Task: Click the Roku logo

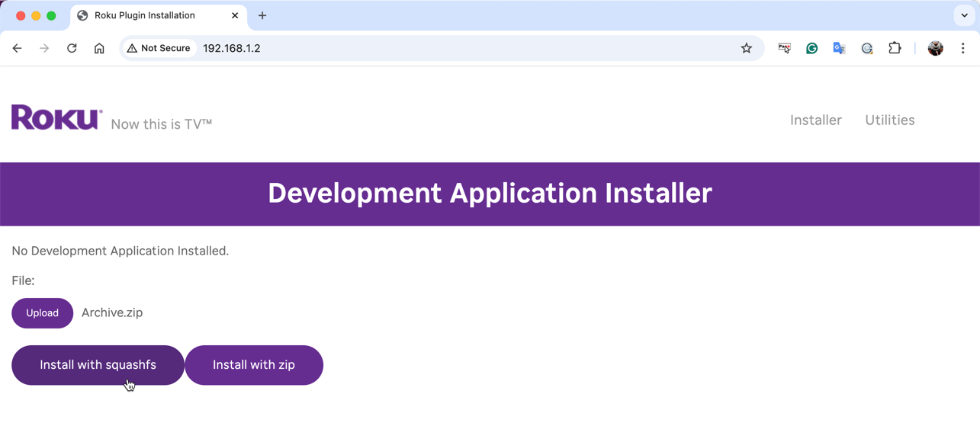Action: coord(57,117)
